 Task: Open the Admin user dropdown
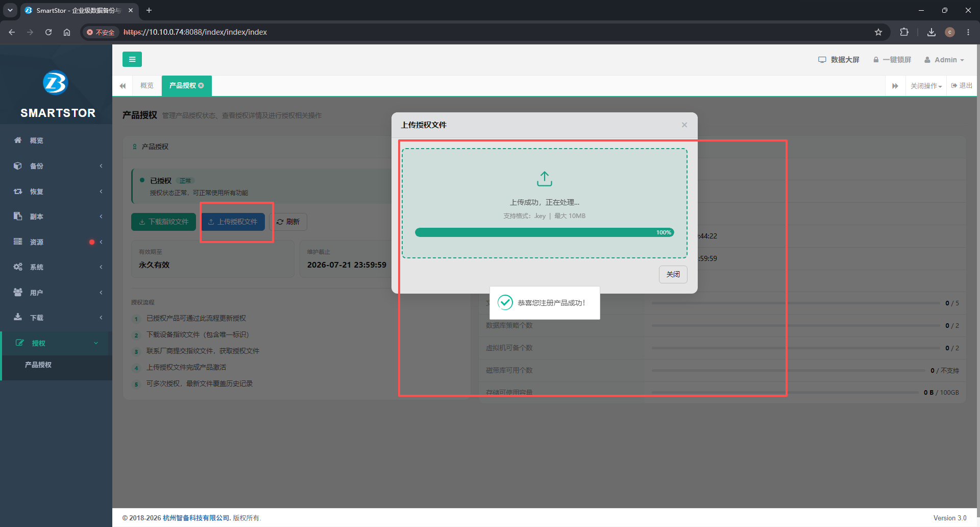tap(944, 60)
